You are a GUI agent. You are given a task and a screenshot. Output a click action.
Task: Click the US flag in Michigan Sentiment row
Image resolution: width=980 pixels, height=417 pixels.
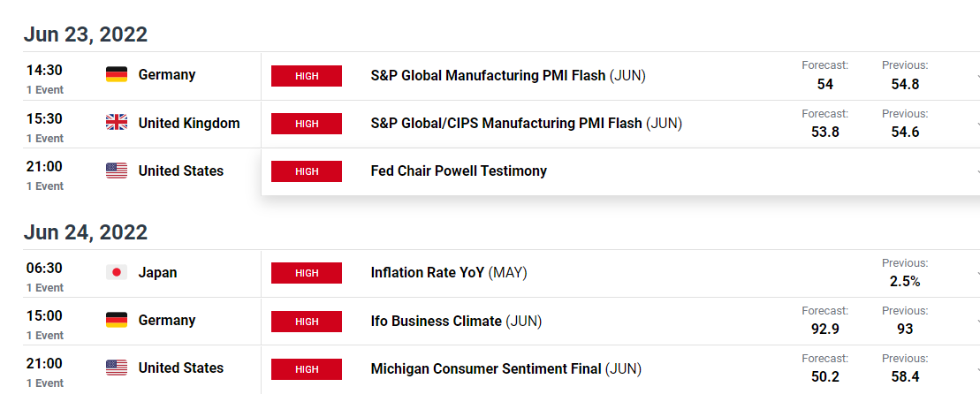117,368
